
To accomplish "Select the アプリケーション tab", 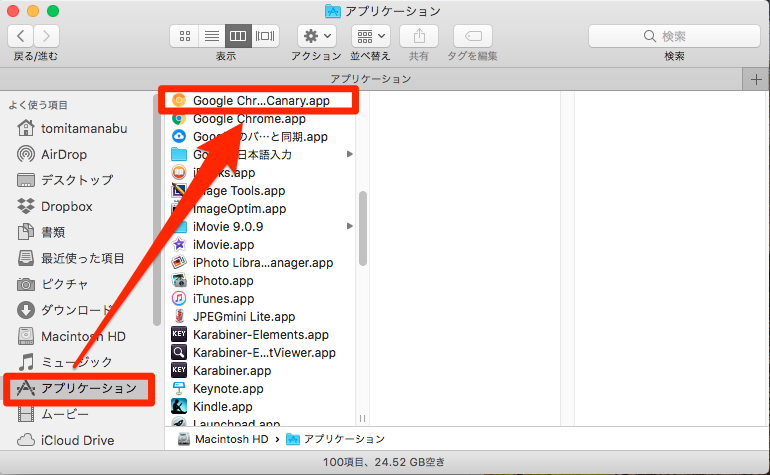I will (371, 79).
